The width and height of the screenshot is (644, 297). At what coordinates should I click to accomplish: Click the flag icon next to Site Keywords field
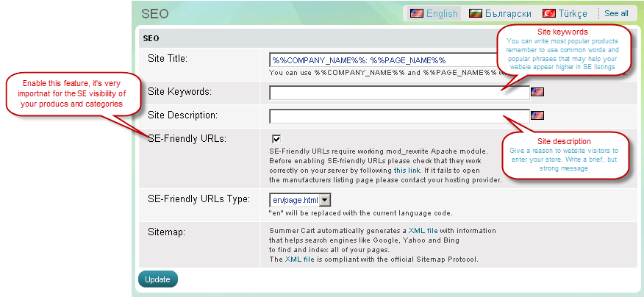(537, 92)
